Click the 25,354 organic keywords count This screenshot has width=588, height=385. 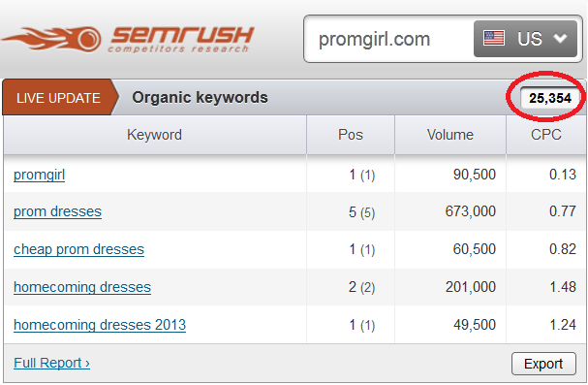[550, 98]
